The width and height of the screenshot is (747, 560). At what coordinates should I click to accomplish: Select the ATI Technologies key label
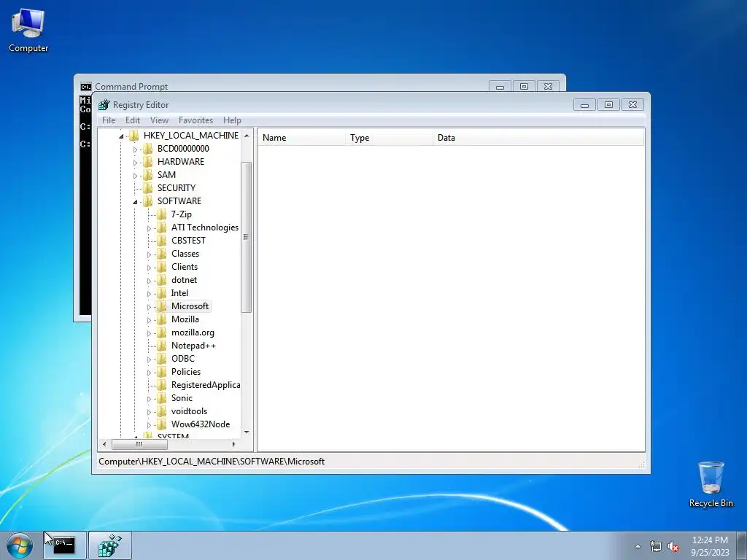(205, 227)
